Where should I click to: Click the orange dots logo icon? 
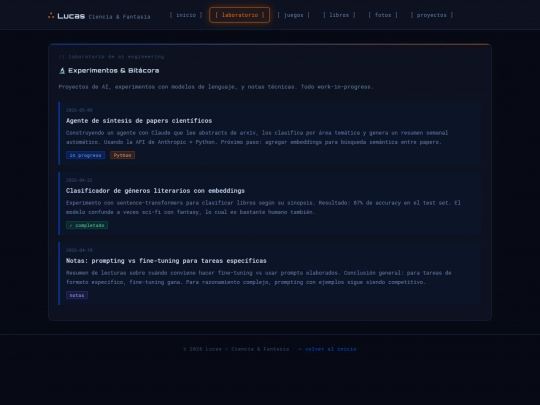pos(51,15)
